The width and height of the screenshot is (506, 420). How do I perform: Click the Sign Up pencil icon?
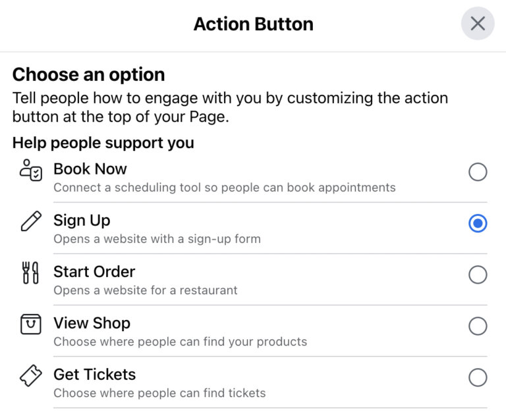point(31,221)
